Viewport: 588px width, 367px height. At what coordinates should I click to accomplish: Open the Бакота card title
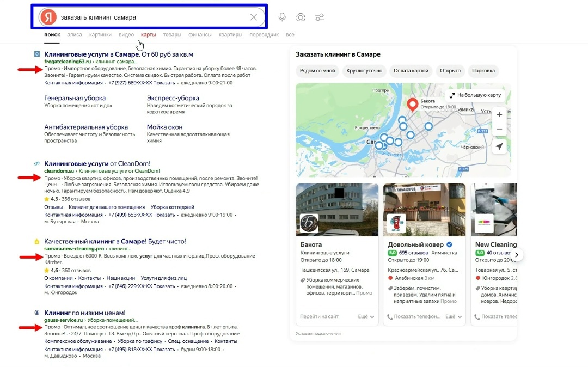click(311, 244)
